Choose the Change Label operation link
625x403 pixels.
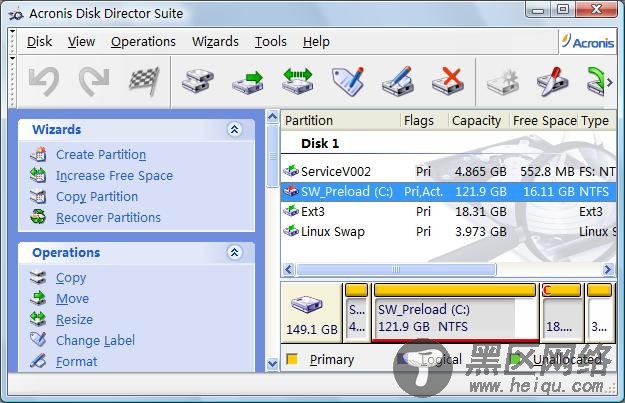tap(95, 340)
